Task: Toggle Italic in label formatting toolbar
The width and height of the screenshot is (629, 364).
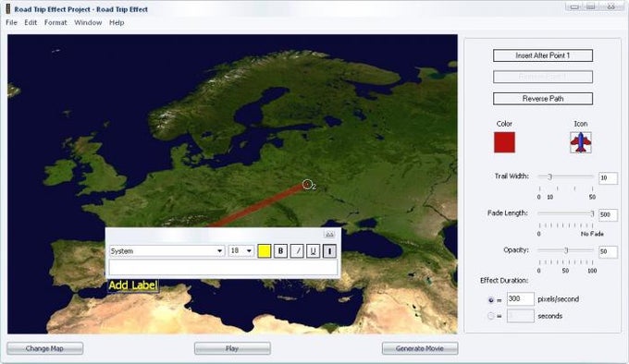Action: [x=297, y=251]
